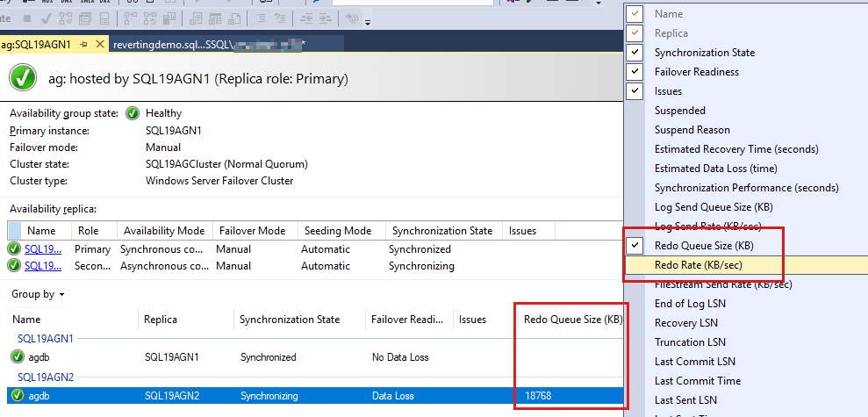The height and width of the screenshot is (417, 868).
Task: Click Display Estimated Execution Plan icon
Action: click(65, 18)
